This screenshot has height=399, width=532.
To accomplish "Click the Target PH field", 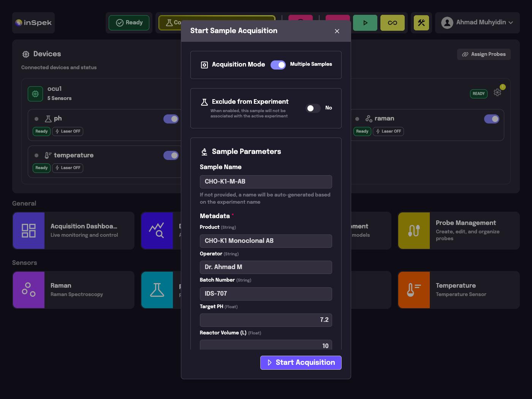I will point(266,320).
